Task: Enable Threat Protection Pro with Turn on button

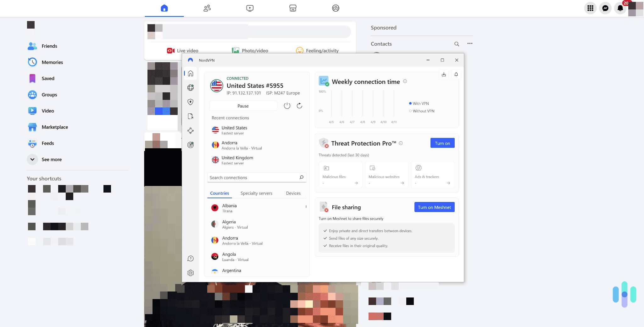Action: pyautogui.click(x=442, y=143)
